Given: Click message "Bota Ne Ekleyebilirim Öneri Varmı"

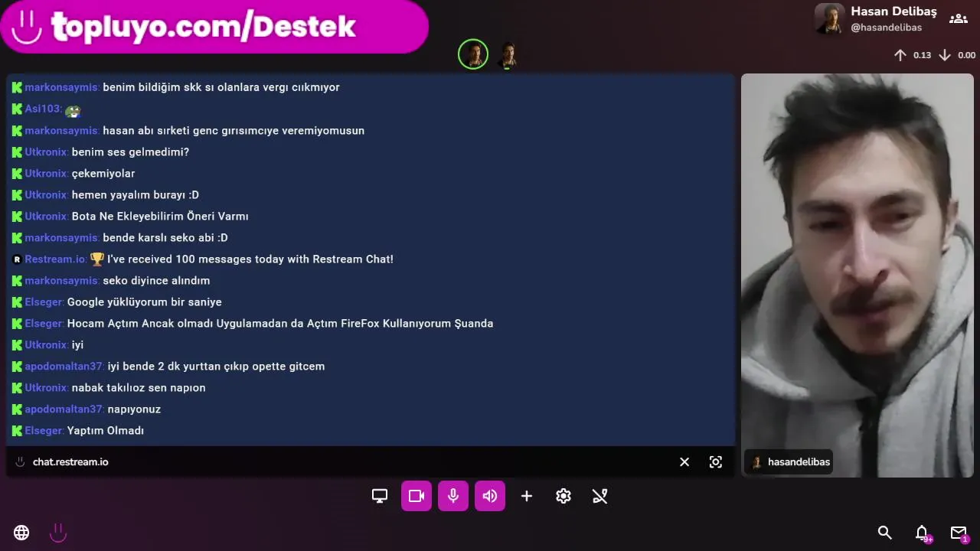Looking at the screenshot, I should [160, 217].
